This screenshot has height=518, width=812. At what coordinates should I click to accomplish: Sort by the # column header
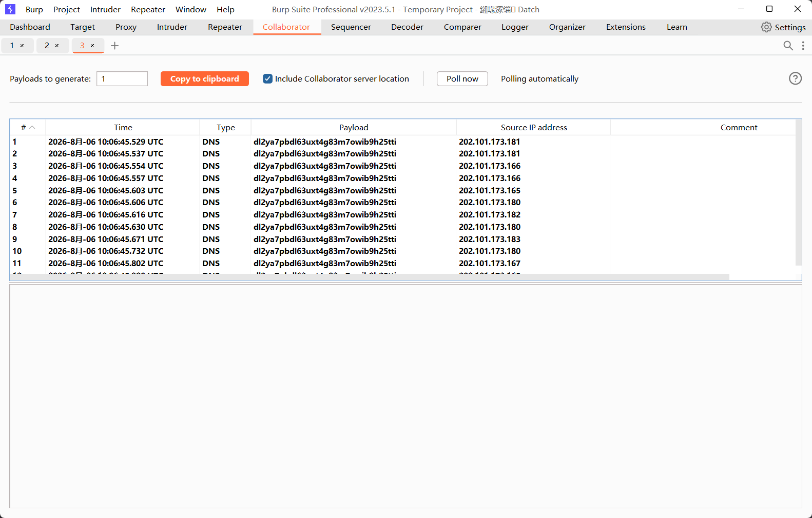click(x=28, y=127)
